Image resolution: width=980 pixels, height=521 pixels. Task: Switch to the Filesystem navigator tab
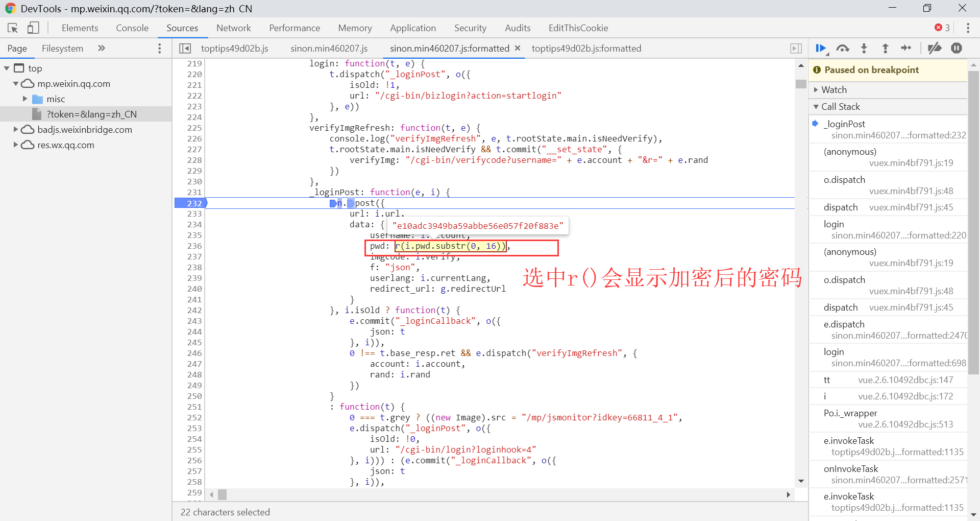(62, 49)
